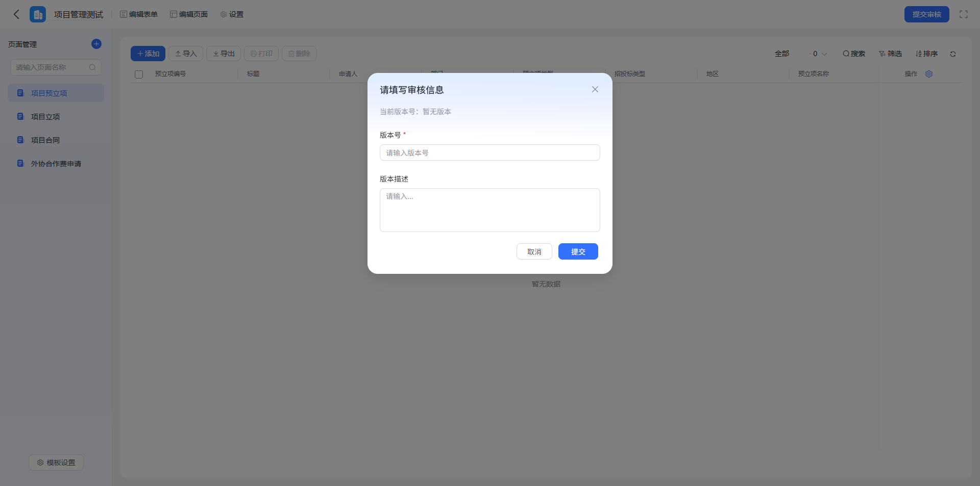Click the 提交 button in the dialog
The width and height of the screenshot is (980, 486).
[578, 251]
